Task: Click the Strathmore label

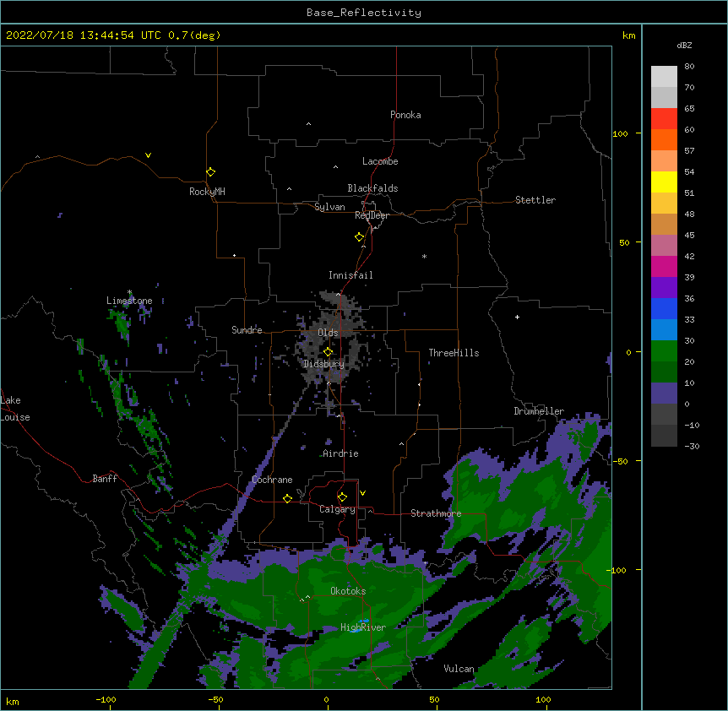Action: tap(436, 513)
